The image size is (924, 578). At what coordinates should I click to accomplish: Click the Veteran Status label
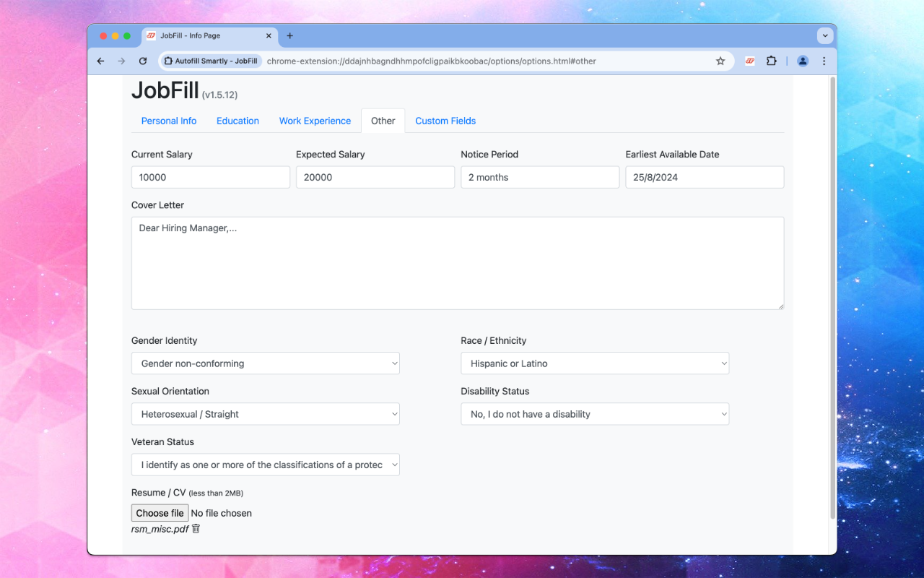point(162,442)
